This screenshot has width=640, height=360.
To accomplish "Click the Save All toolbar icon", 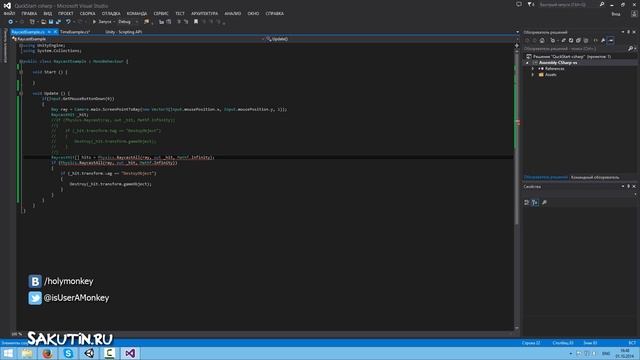I will click(58, 22).
